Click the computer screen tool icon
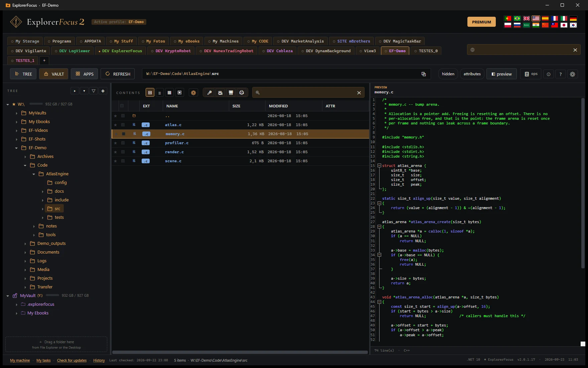The width and height of the screenshot is (588, 368). click(x=231, y=93)
